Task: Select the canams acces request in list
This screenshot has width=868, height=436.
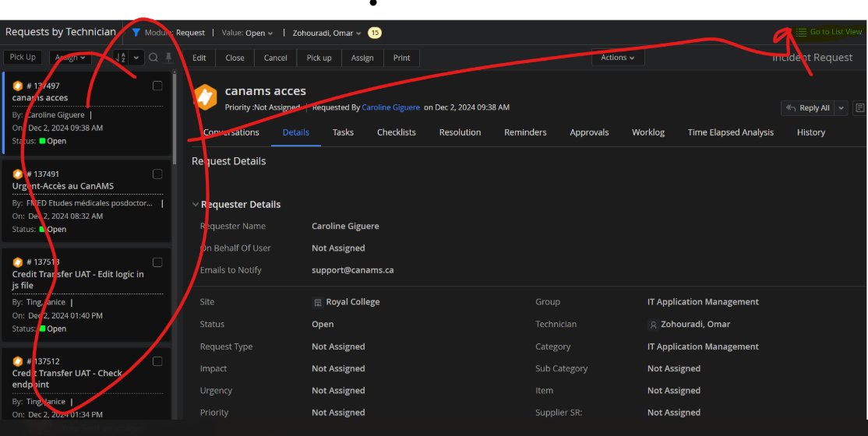Action: (86, 113)
